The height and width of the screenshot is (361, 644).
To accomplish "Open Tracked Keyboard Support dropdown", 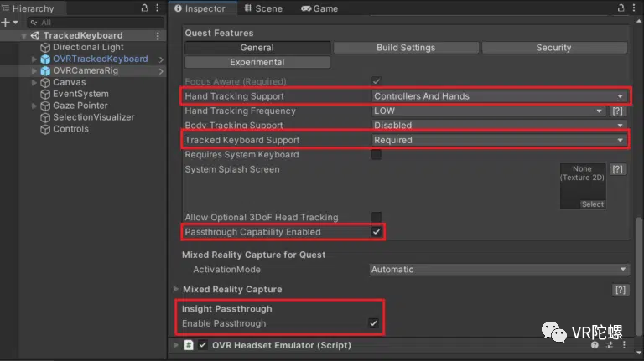I will [x=499, y=140].
